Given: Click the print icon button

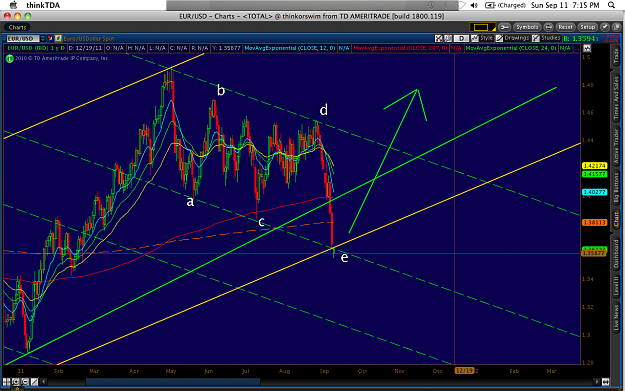Looking at the screenshot, I should (x=548, y=27).
